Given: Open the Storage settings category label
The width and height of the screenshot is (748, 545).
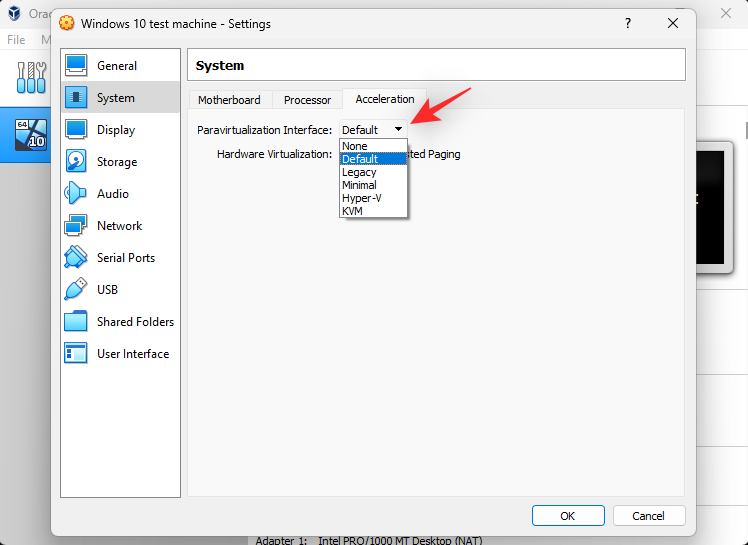Looking at the screenshot, I should (x=117, y=162).
